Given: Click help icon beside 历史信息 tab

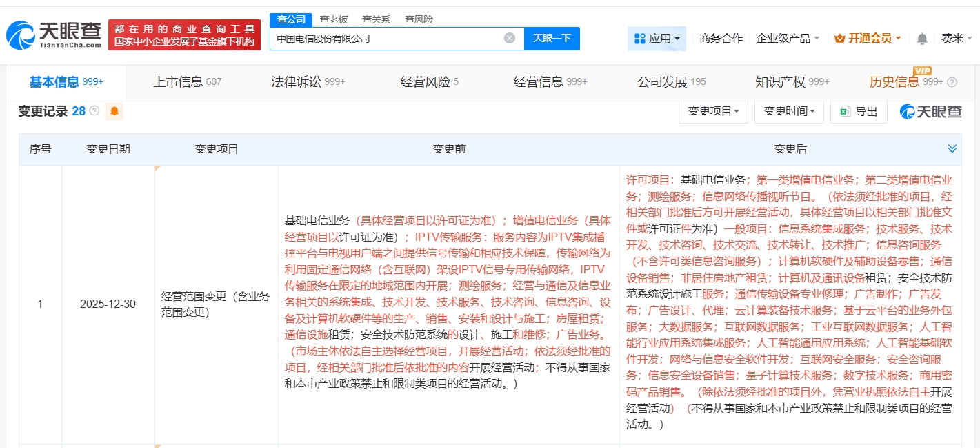Looking at the screenshot, I should click(952, 82).
